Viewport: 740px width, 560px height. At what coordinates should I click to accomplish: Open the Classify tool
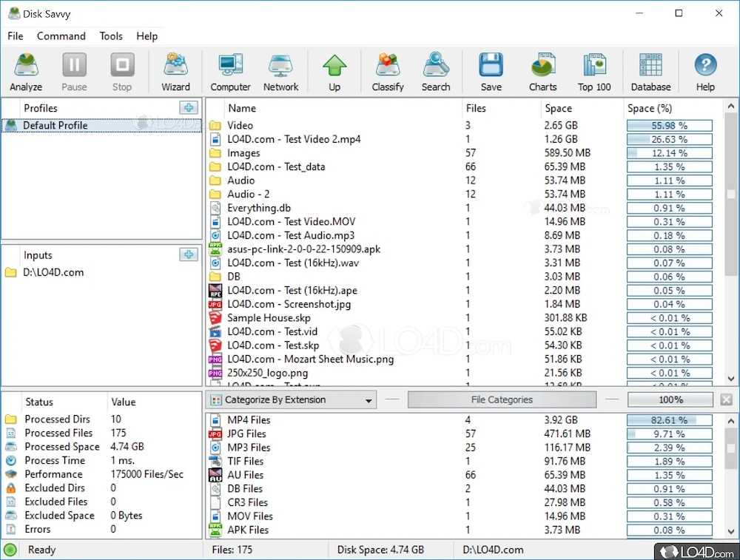pos(388,72)
